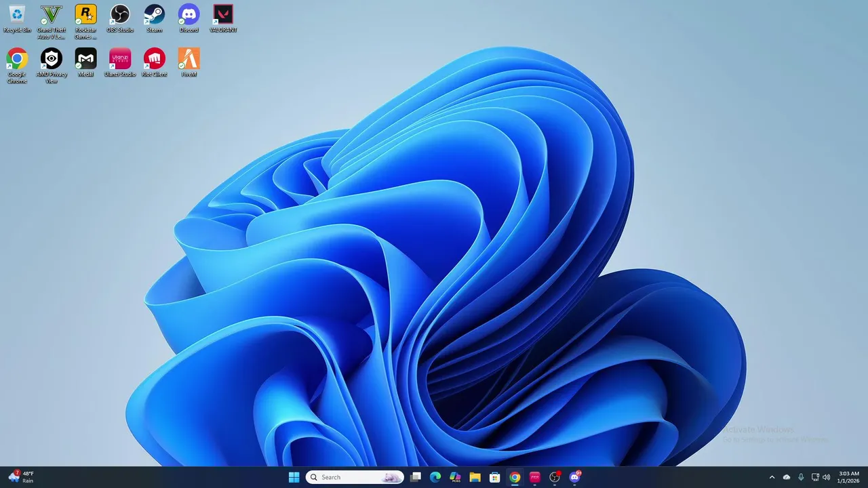Image resolution: width=868 pixels, height=488 pixels.
Task: Open Microsoft Store from taskbar
Action: tap(495, 477)
